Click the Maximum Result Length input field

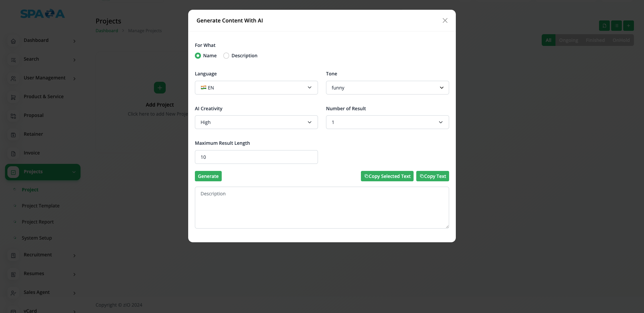pos(256,157)
